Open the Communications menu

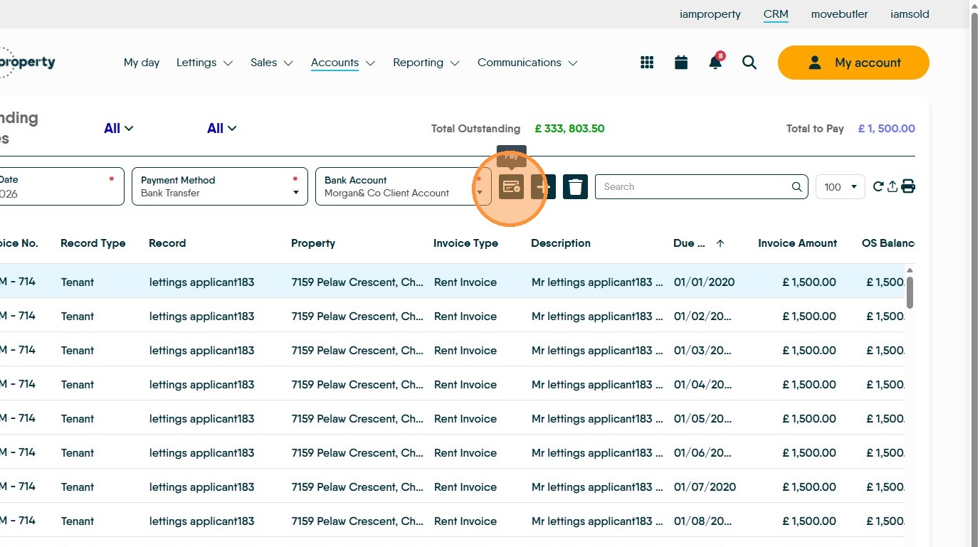pyautogui.click(x=527, y=63)
